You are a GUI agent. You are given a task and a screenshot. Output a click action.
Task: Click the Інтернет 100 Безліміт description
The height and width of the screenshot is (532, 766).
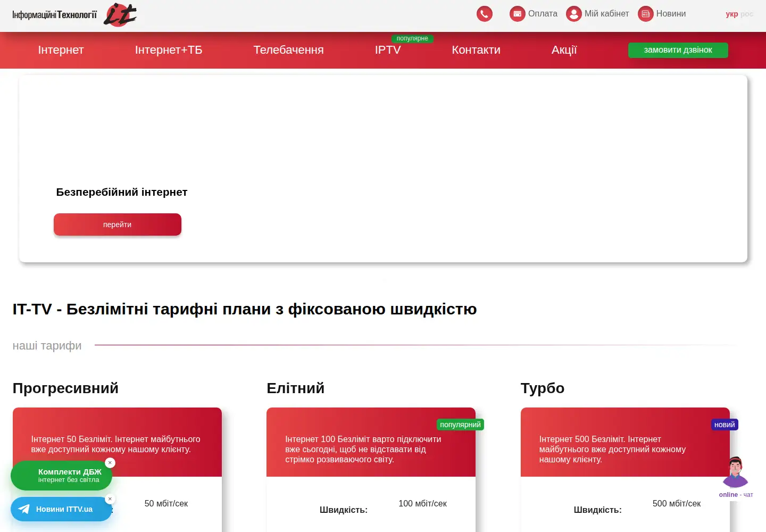363,449
